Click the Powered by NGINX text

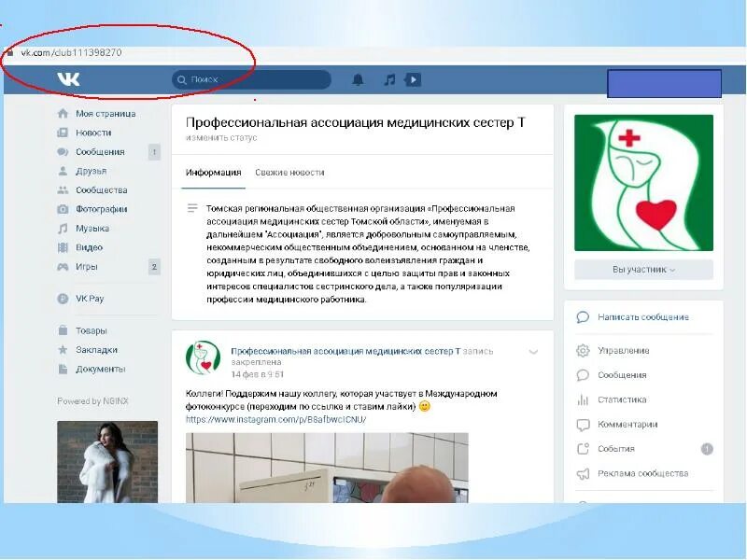click(x=92, y=401)
